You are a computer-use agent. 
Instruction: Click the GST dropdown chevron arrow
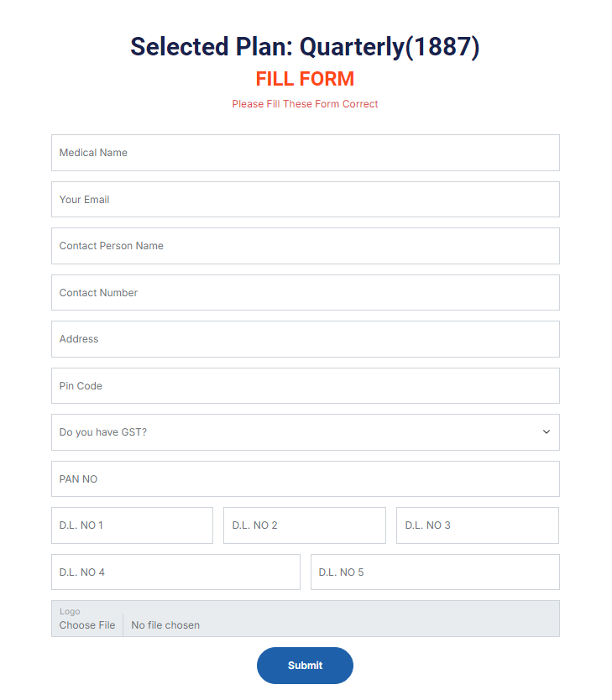547,432
